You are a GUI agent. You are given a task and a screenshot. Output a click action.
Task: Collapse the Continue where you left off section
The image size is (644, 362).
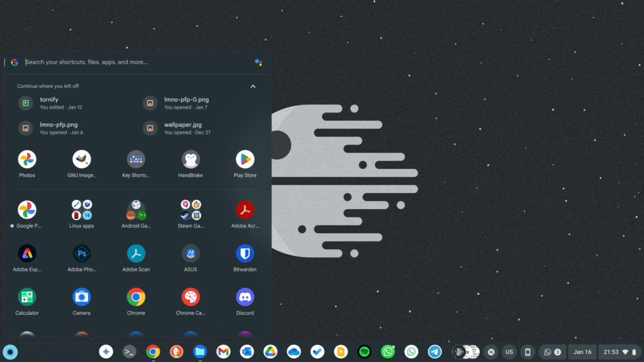253,87
